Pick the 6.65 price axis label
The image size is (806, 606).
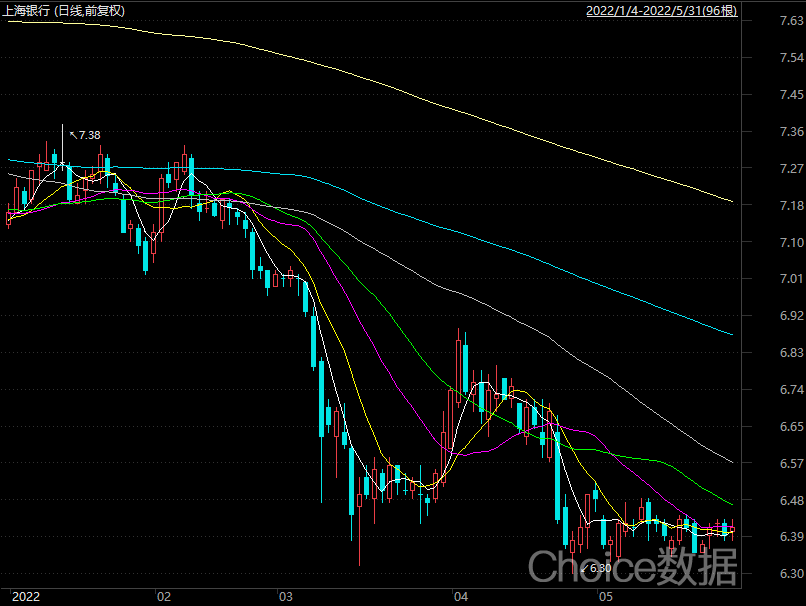pyautogui.click(x=791, y=427)
